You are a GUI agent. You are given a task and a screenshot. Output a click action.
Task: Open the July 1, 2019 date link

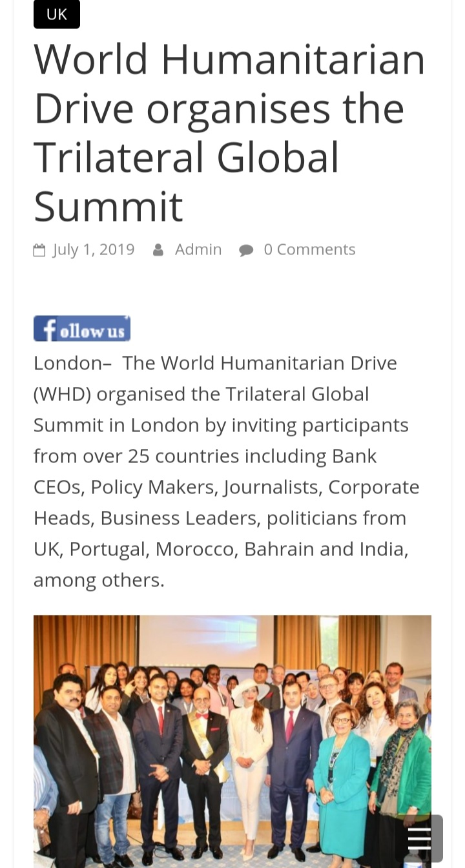94,249
